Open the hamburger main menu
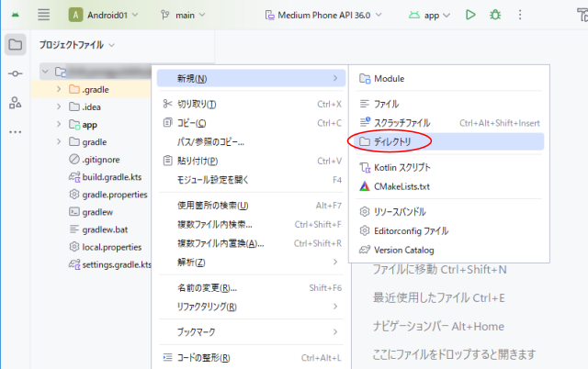 click(x=43, y=16)
